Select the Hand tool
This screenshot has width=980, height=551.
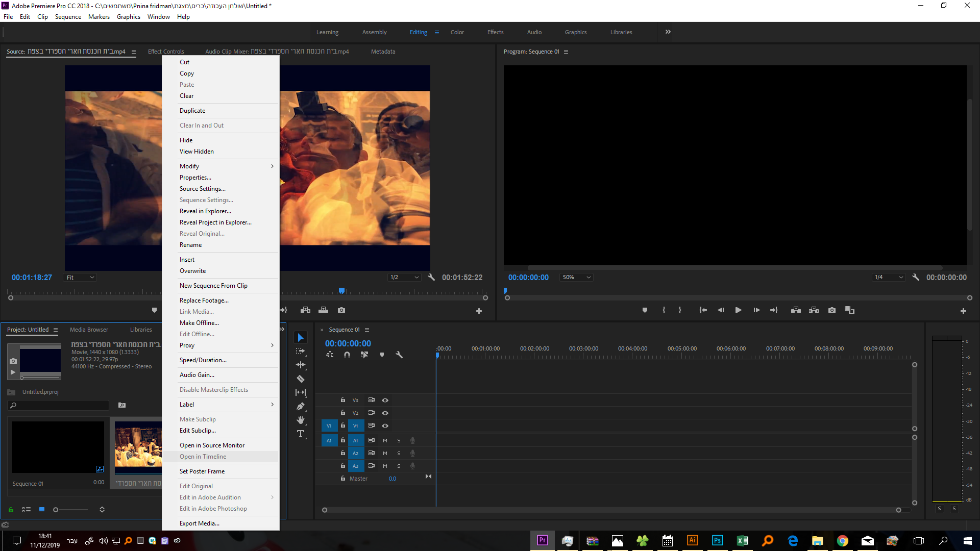(301, 420)
